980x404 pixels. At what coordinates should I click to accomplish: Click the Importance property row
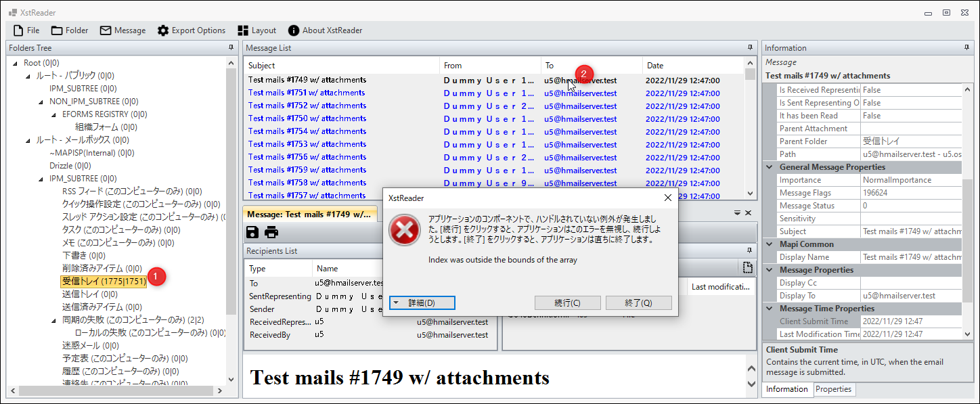click(868, 181)
